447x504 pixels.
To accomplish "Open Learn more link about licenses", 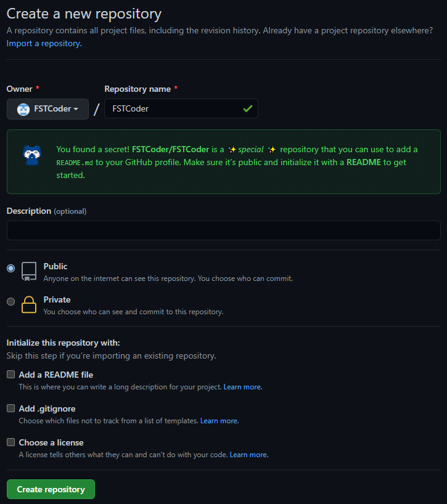I will [x=249, y=455].
